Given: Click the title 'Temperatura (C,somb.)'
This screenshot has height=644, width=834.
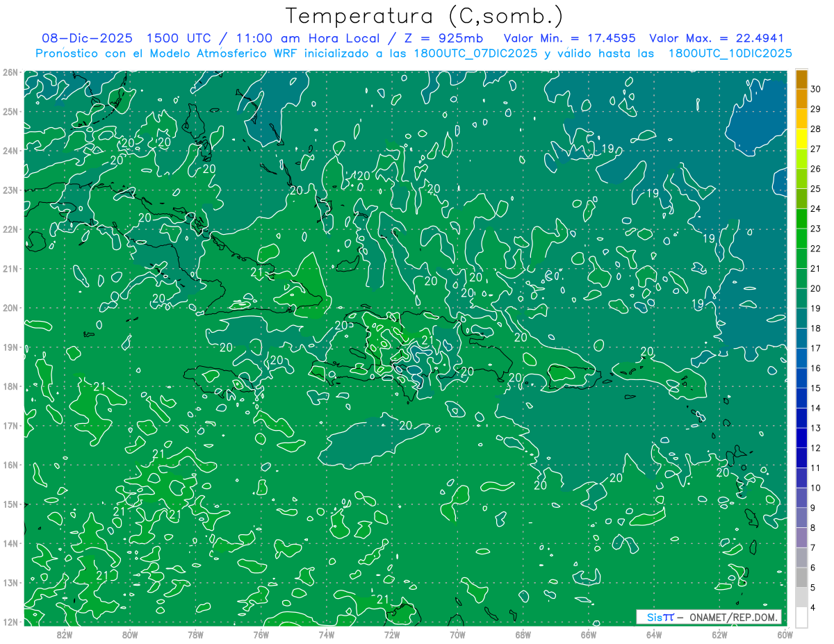Looking at the screenshot, I should point(425,17).
